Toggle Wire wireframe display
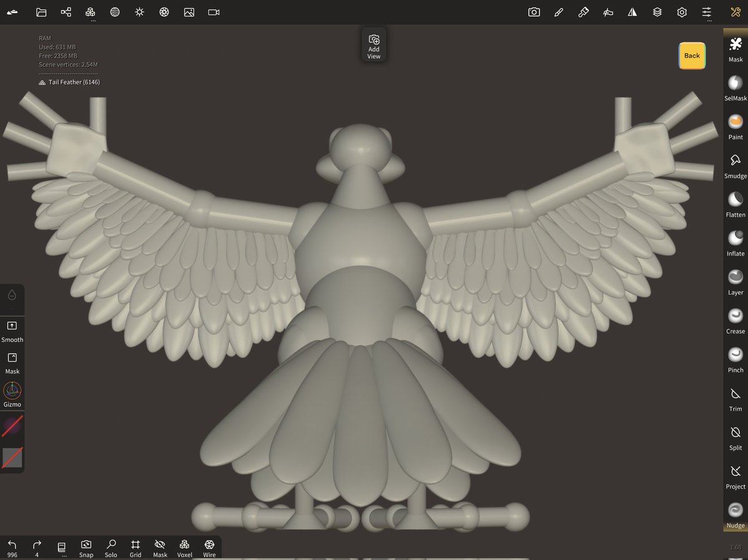The height and width of the screenshot is (560, 748). pyautogui.click(x=209, y=548)
